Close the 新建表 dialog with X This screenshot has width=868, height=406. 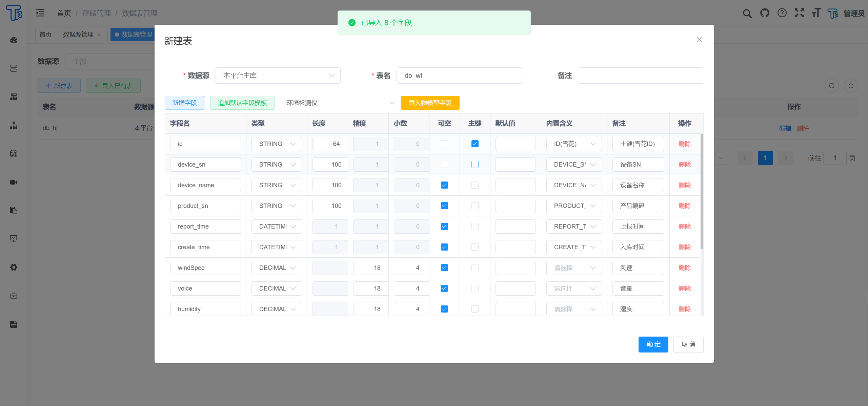click(699, 39)
